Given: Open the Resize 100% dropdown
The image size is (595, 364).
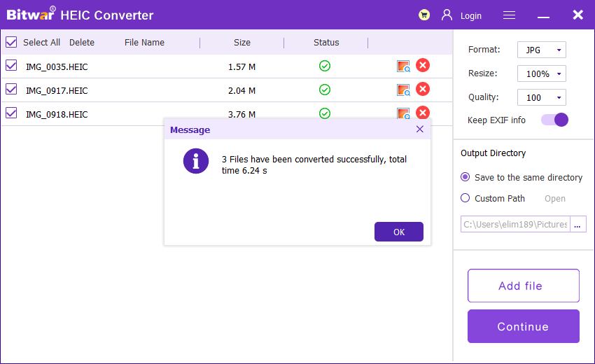Looking at the screenshot, I should click(x=542, y=73).
